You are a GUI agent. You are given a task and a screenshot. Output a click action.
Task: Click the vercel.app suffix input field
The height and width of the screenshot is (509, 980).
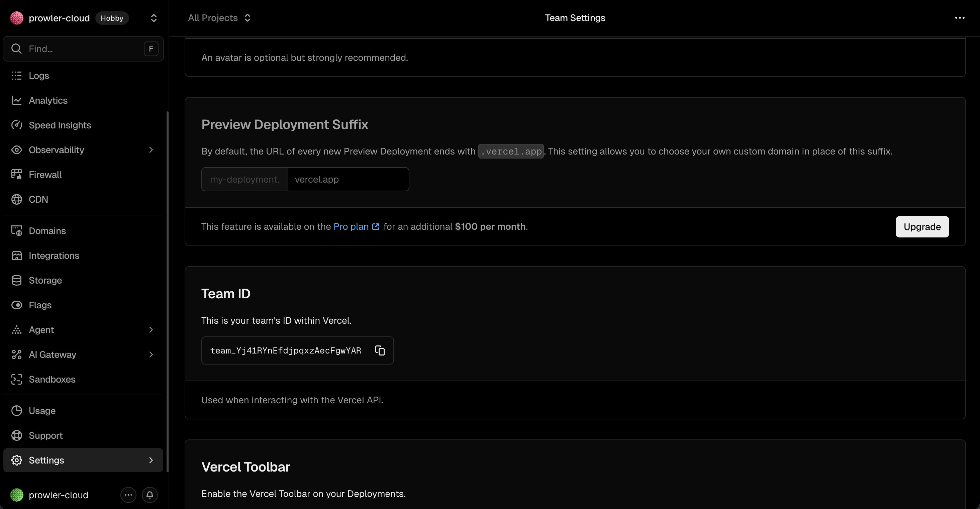tap(349, 179)
